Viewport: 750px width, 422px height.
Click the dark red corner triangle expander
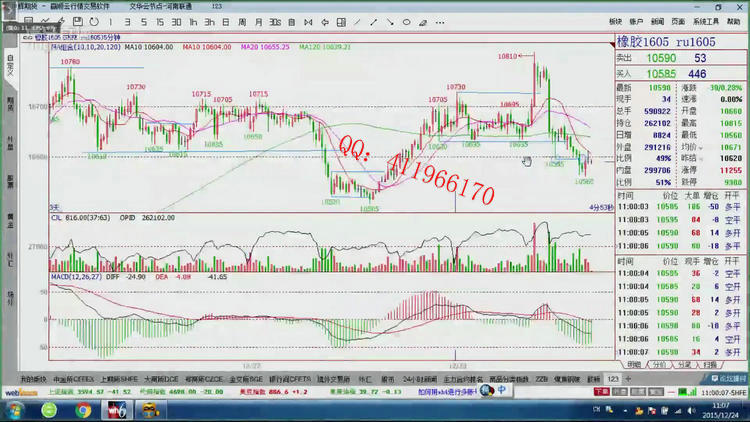tap(612, 44)
